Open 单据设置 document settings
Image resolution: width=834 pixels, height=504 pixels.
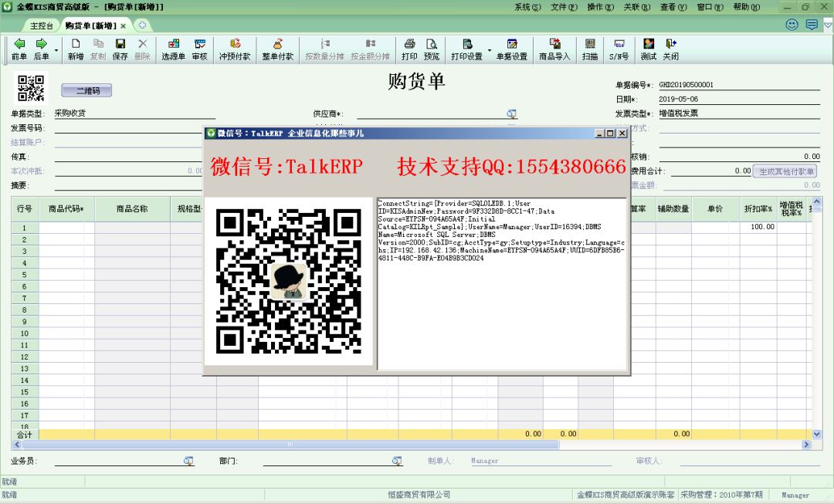(512, 49)
